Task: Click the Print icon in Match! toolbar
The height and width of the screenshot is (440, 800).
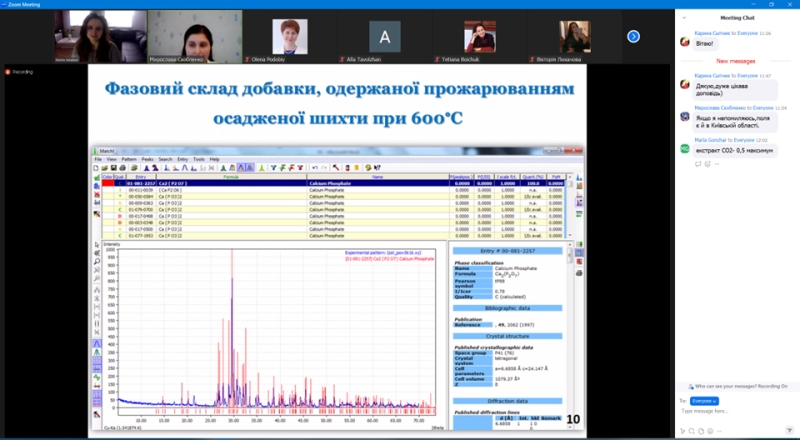Action: tap(122, 167)
